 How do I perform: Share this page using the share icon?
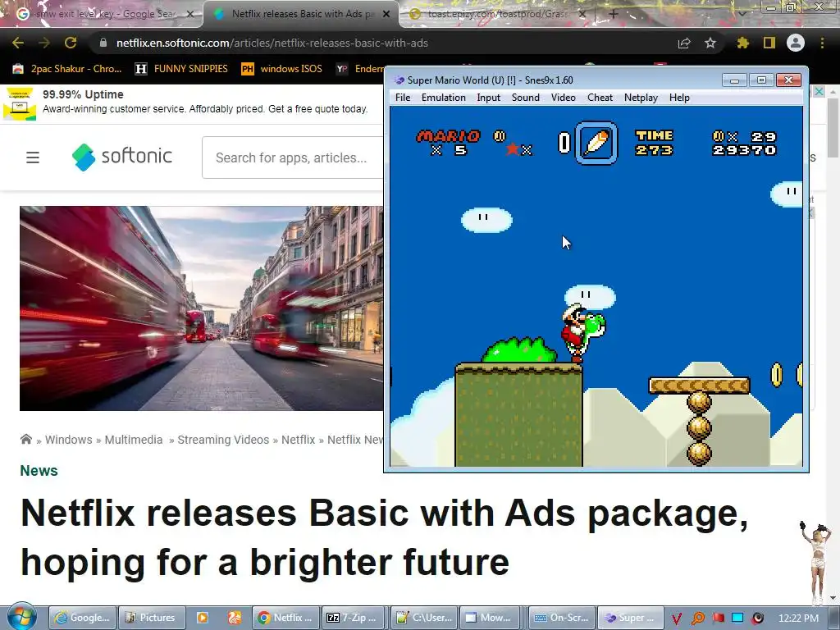[684, 43]
